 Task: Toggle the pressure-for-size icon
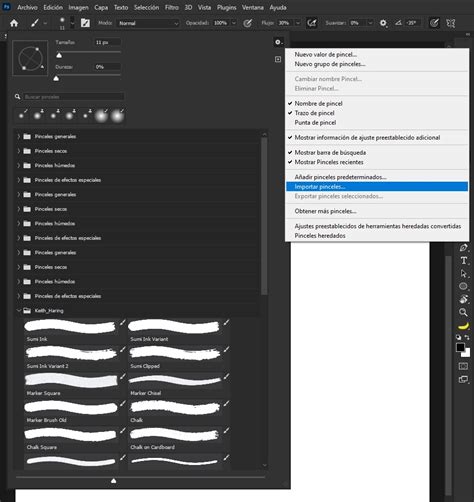tap(434, 23)
